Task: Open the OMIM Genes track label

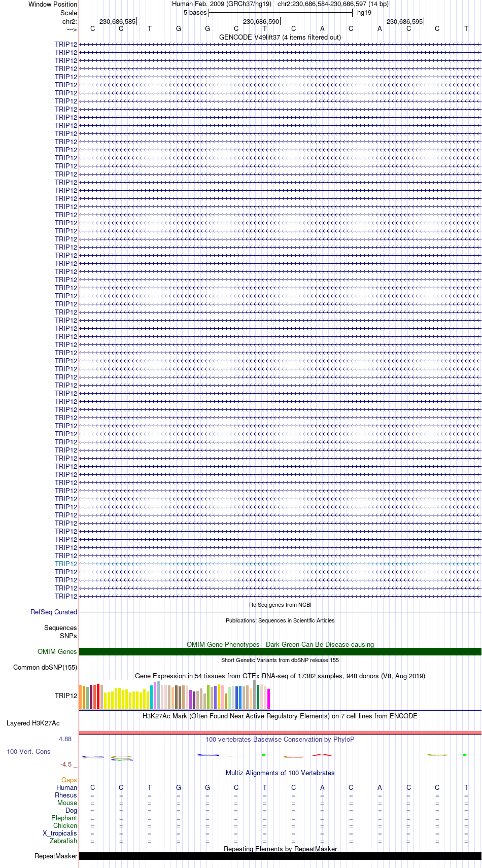Action: 57,651
